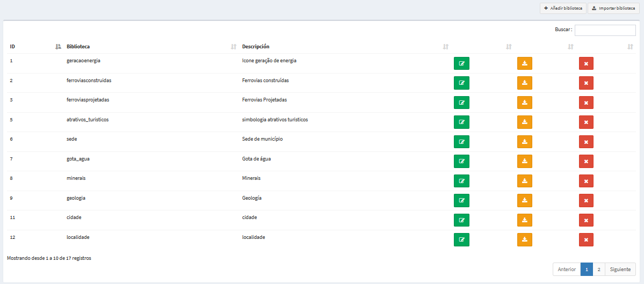Go to page 2 of results
Screen dimensions: 644x284
click(599, 270)
